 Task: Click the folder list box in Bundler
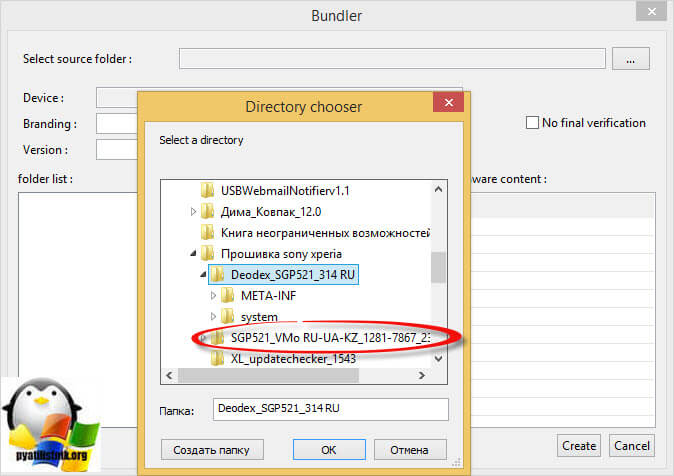click(x=78, y=310)
